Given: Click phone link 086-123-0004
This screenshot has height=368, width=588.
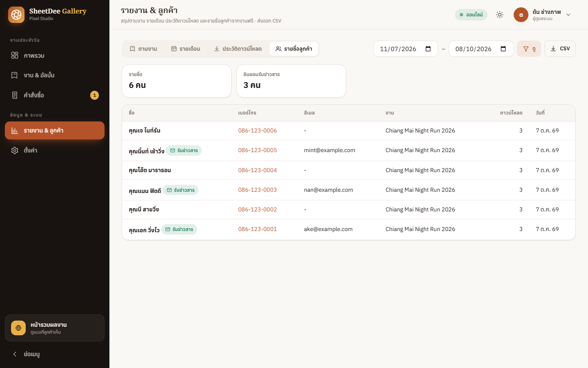Looking at the screenshot, I should tap(257, 171).
